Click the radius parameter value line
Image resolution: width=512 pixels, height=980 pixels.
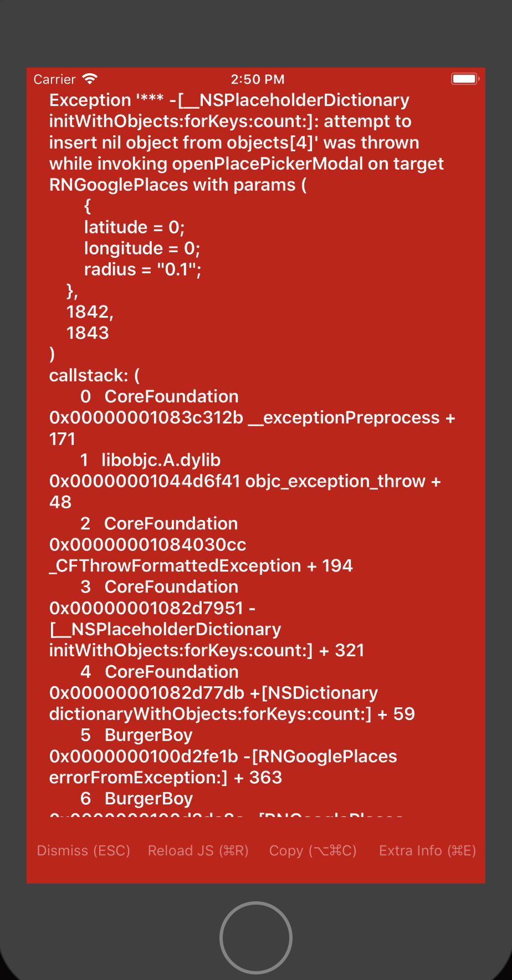[x=142, y=269]
